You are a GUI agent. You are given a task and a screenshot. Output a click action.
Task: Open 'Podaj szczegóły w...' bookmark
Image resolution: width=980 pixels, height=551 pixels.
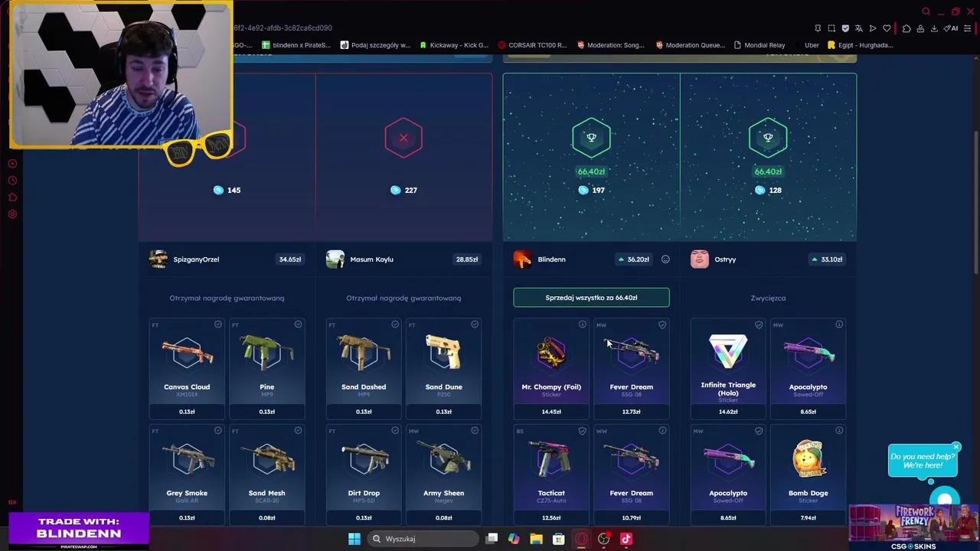pos(376,45)
